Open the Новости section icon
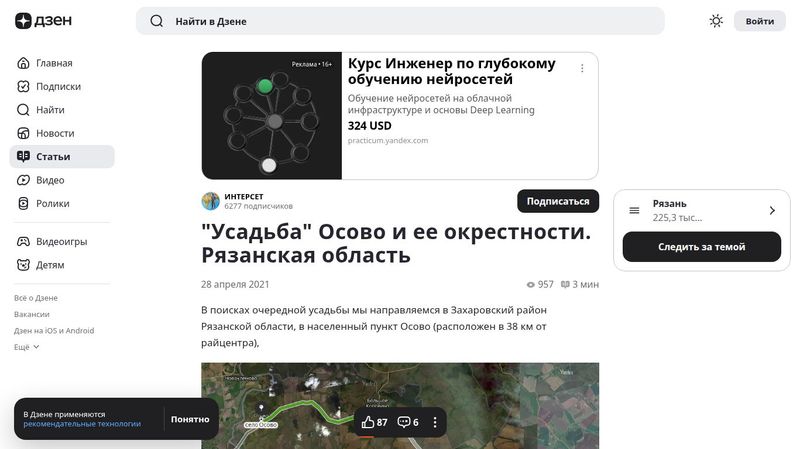The width and height of the screenshot is (800, 449). click(23, 133)
